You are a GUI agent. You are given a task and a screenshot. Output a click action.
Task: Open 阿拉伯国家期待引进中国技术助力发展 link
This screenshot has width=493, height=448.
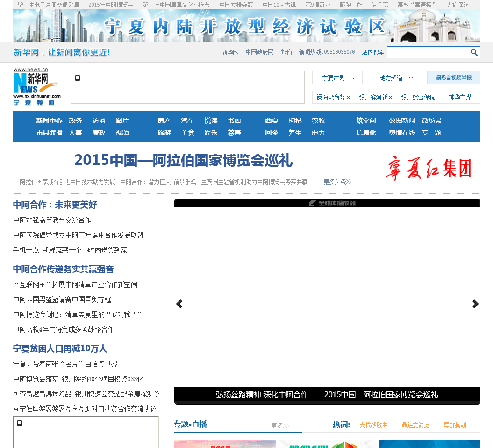[x=67, y=182]
